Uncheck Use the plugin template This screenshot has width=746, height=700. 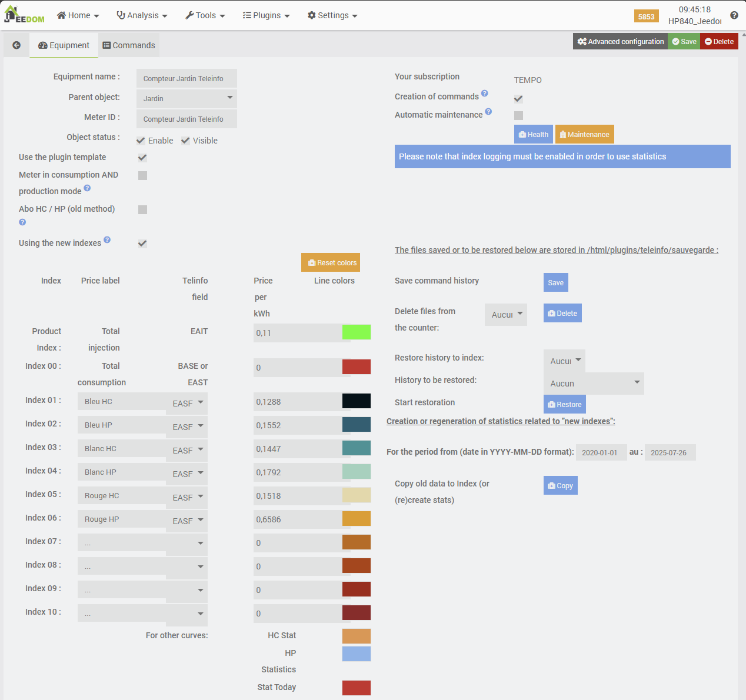pyautogui.click(x=142, y=158)
